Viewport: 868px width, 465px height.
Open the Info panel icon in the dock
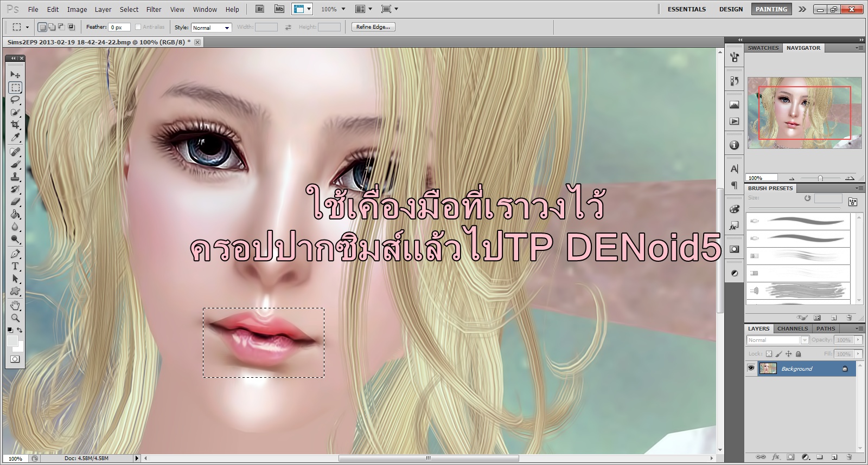tap(734, 145)
